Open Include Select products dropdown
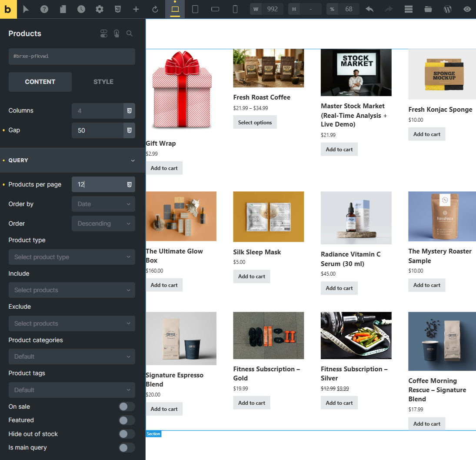Image resolution: width=476 pixels, height=460 pixels. [72, 290]
